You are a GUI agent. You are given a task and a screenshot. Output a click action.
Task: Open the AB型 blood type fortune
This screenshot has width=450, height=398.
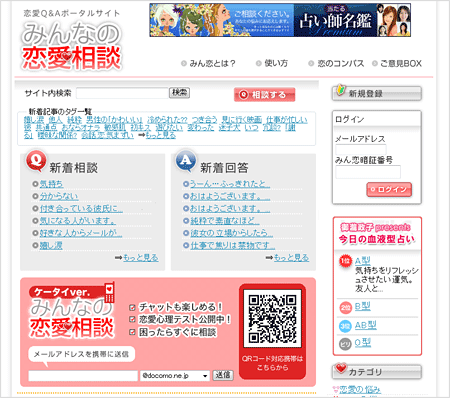[x=366, y=325]
